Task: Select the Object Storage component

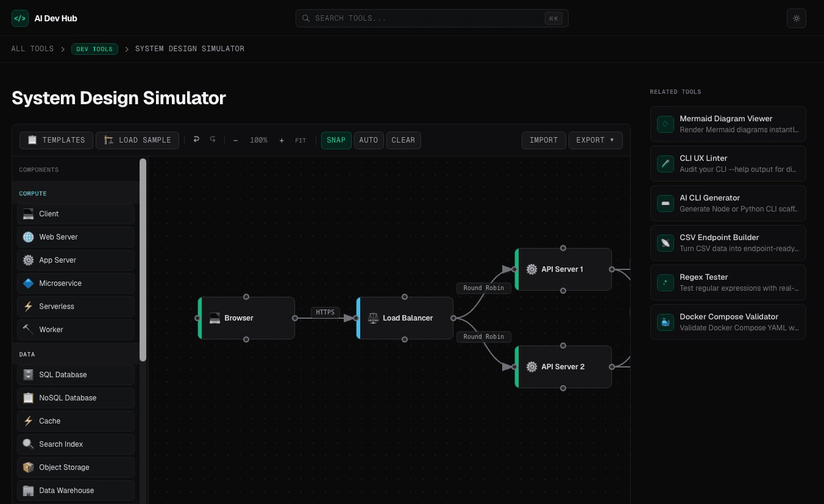Action: [76, 467]
